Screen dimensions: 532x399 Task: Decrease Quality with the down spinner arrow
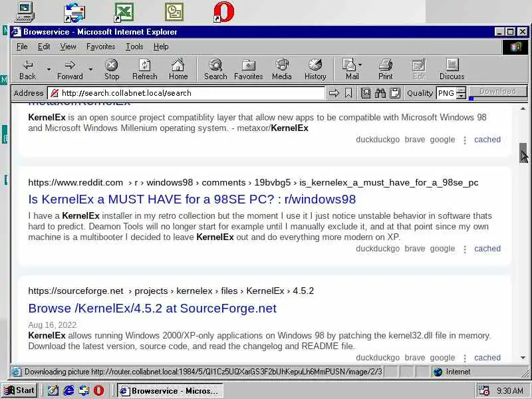click(461, 96)
